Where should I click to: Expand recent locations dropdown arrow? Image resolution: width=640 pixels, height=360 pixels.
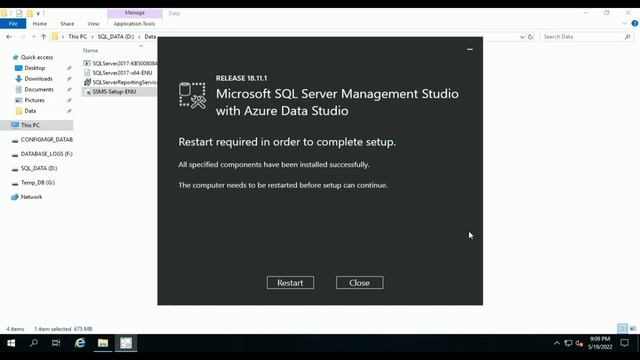point(34,37)
